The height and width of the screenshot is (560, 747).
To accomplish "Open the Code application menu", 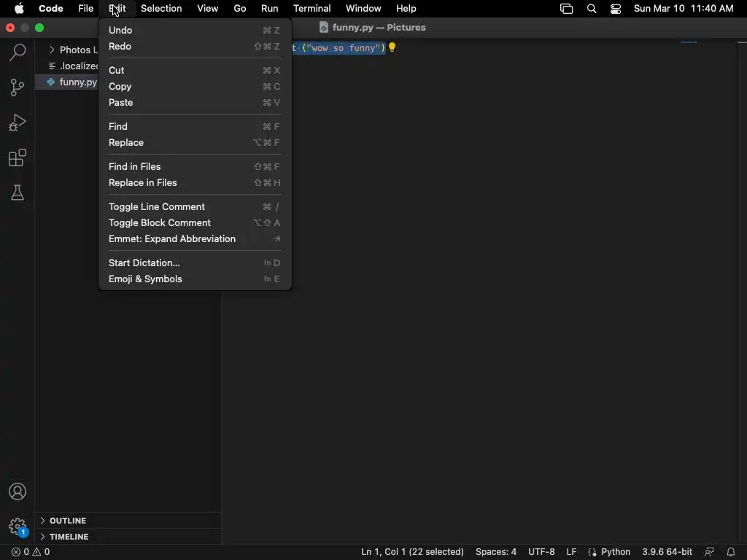I will [x=51, y=9].
